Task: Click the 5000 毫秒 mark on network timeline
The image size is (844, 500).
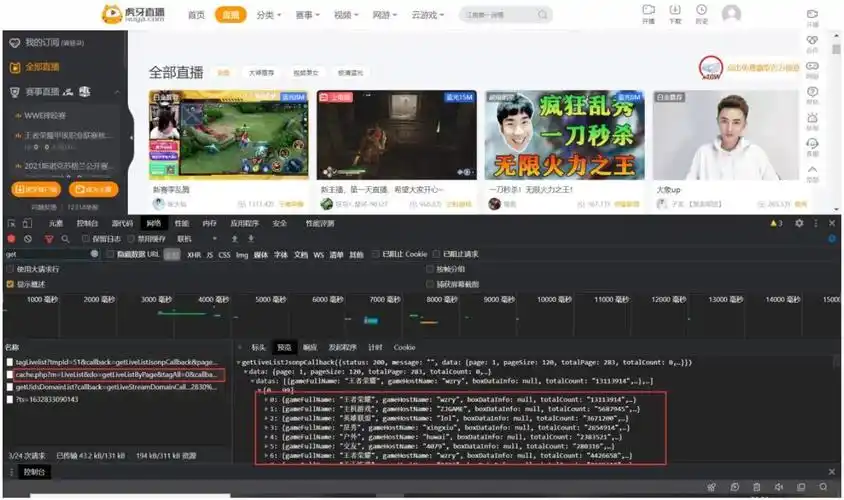Action: click(271, 300)
